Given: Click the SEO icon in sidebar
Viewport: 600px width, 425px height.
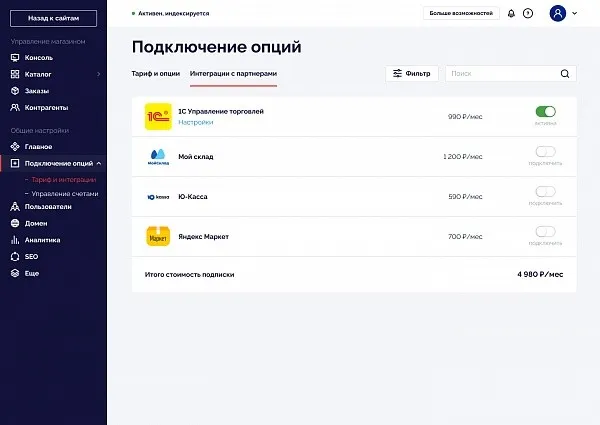Looking at the screenshot, I should click(x=15, y=256).
